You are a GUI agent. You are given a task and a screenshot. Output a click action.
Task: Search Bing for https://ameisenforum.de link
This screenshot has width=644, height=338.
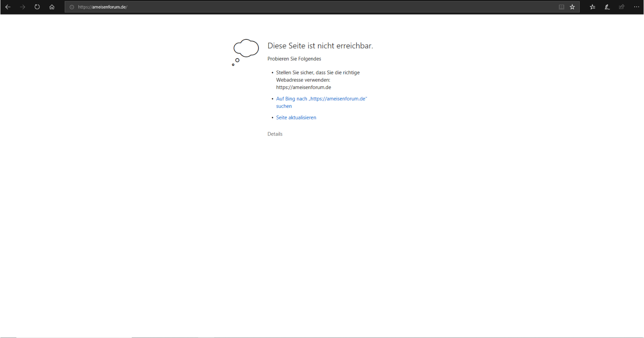coord(321,99)
